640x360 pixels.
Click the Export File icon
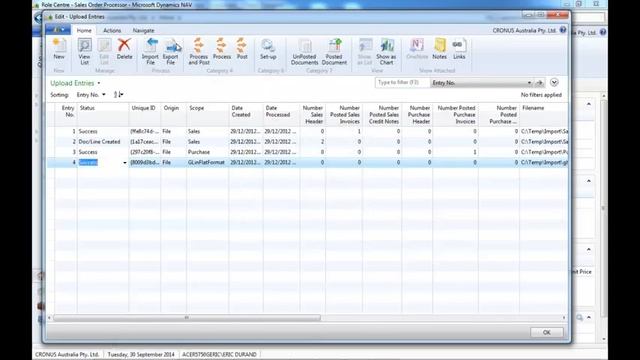pyautogui.click(x=171, y=51)
